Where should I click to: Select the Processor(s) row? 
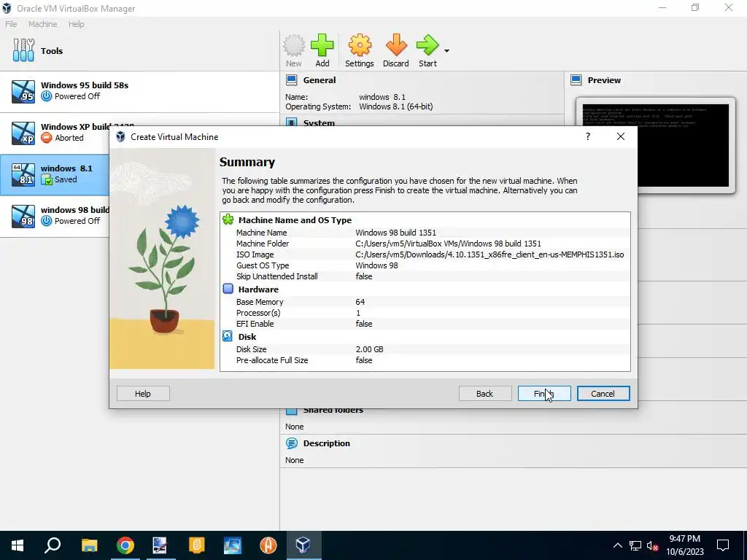tap(425, 312)
